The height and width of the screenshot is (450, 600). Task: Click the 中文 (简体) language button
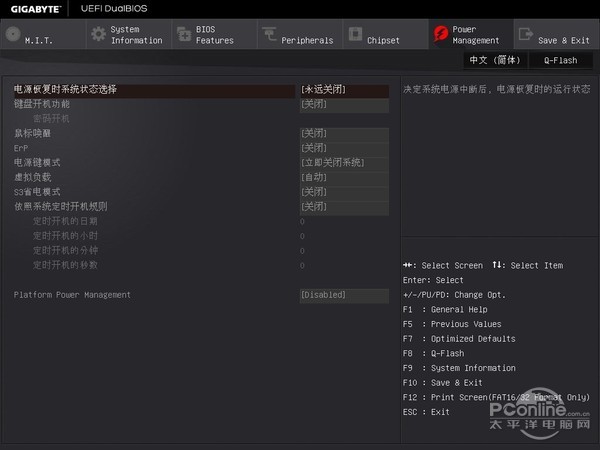(x=496, y=60)
